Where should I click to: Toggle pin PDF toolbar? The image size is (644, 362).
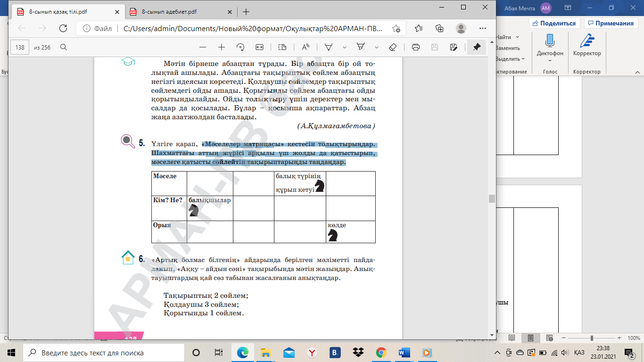[x=477, y=47]
